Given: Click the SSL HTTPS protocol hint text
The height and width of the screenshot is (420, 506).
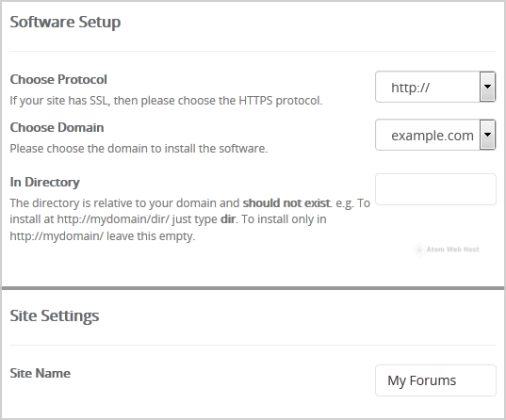Looking at the screenshot, I should click(x=166, y=101).
